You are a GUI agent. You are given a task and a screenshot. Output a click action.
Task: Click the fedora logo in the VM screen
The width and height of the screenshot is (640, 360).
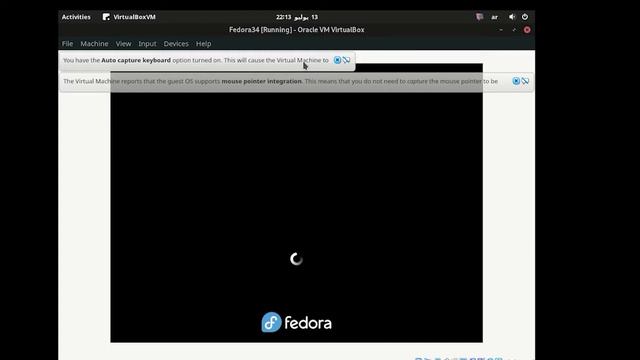coord(296,322)
